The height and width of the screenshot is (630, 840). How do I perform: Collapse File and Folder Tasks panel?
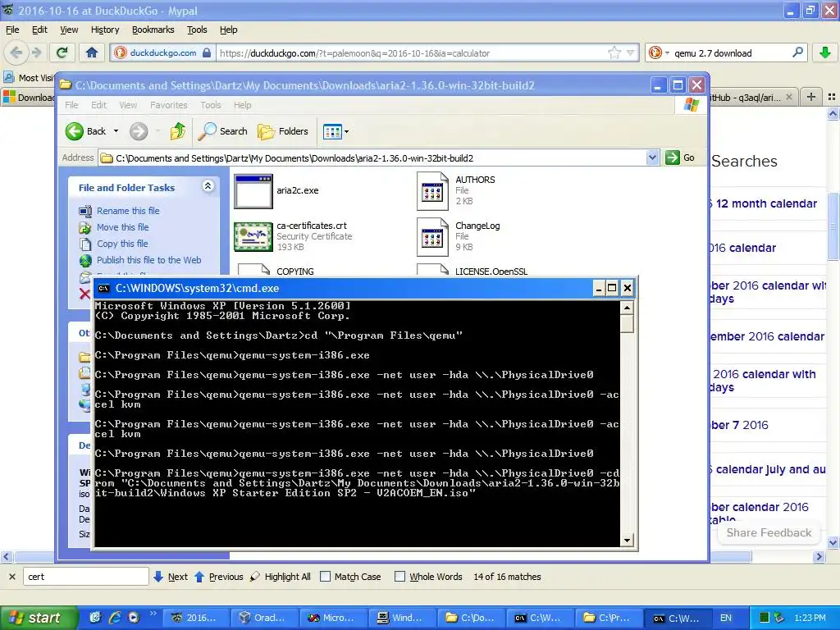pyautogui.click(x=208, y=186)
